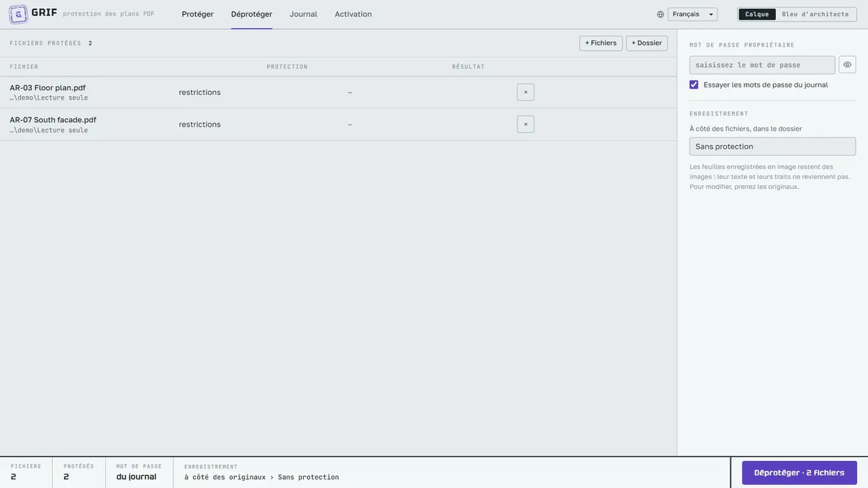Click the globe language icon

tap(660, 14)
